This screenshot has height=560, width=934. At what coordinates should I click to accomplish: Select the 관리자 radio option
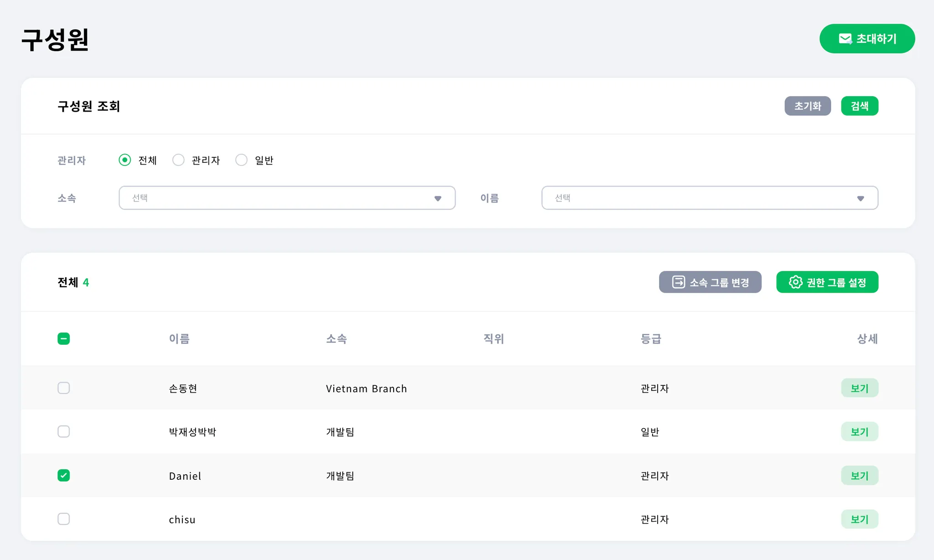(178, 160)
